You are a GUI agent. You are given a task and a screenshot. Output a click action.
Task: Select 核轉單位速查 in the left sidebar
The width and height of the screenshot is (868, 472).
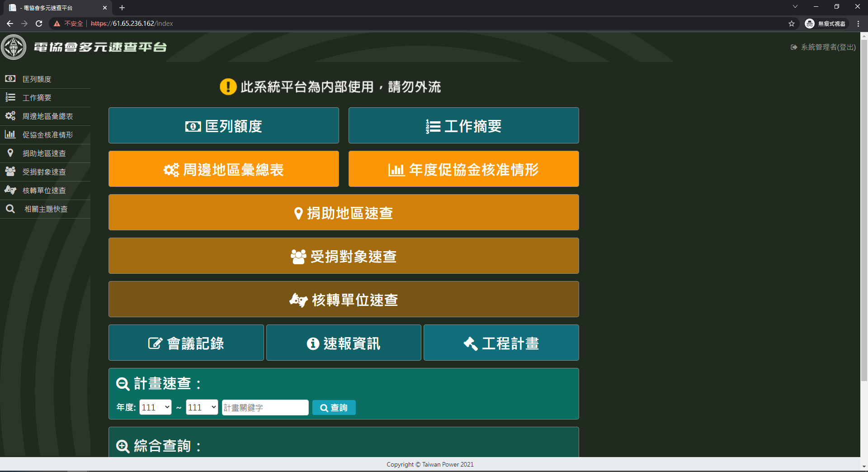click(x=45, y=191)
